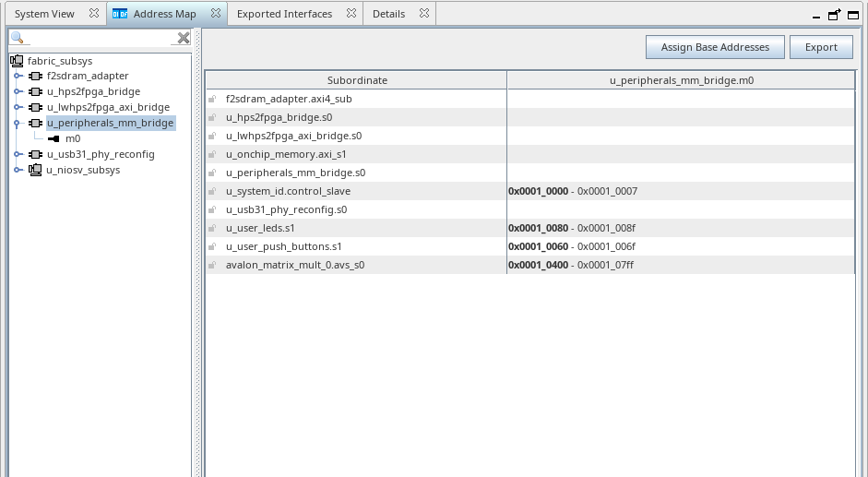Expand the u_usb31_phy_reconfig tree node
Viewport: 868px width, 477px height.
18,154
